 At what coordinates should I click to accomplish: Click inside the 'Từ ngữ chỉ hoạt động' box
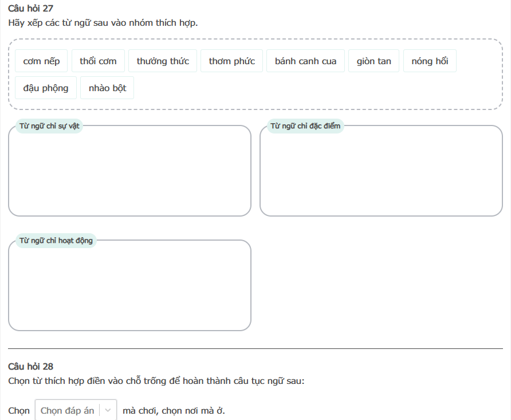pyautogui.click(x=129, y=289)
